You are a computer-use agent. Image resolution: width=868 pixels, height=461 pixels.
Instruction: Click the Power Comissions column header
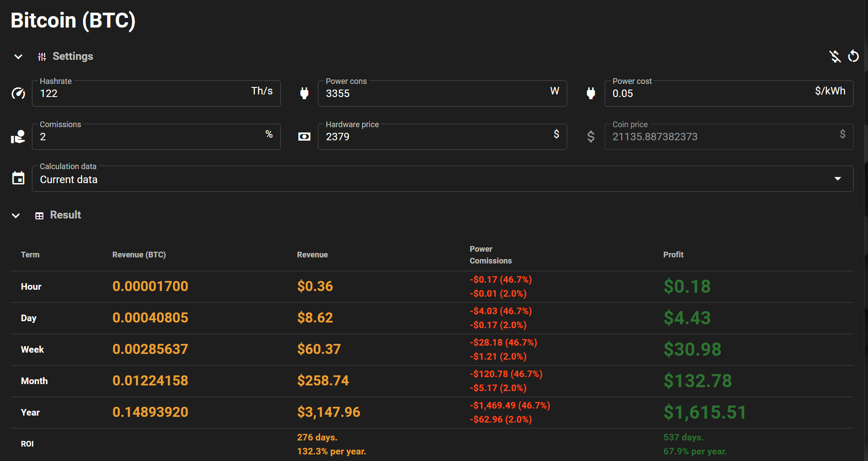coord(491,255)
